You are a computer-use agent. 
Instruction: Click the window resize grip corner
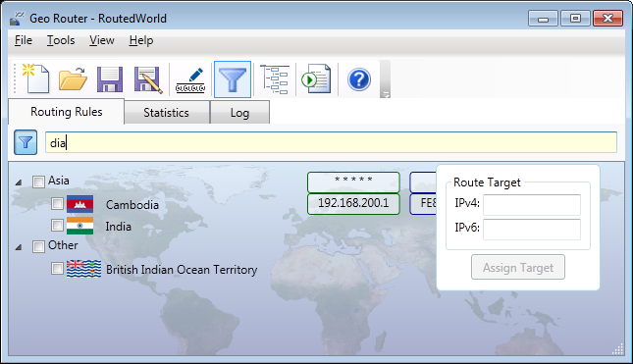pyautogui.click(x=618, y=349)
